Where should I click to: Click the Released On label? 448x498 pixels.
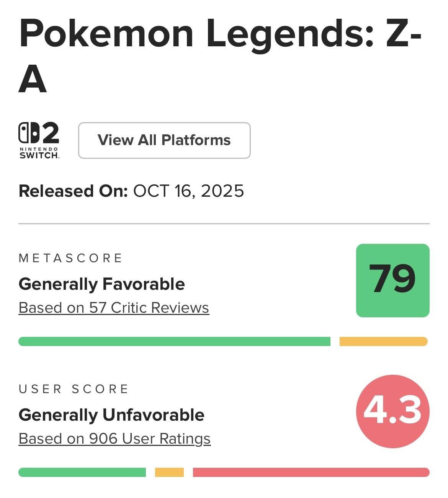click(73, 191)
